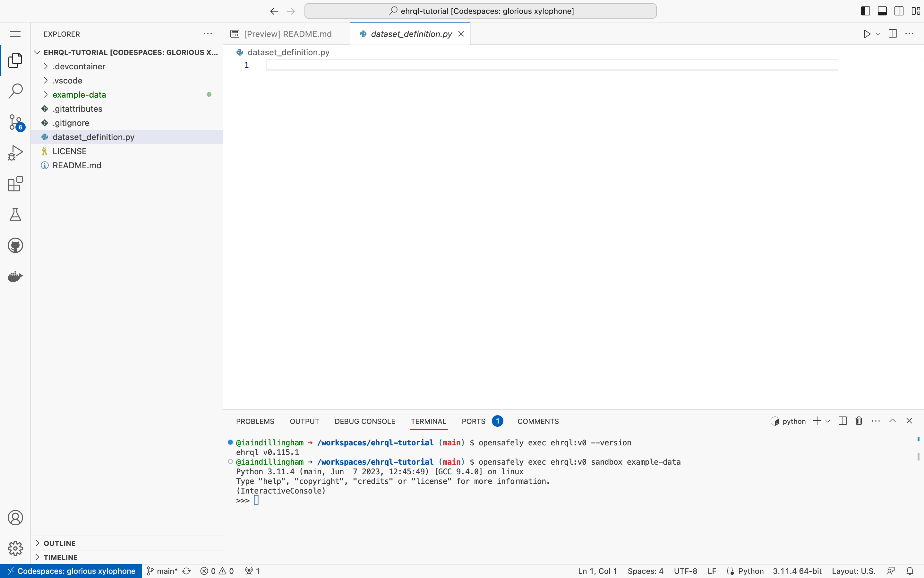
Task: Expand the OUTLINE section
Action: click(126, 543)
